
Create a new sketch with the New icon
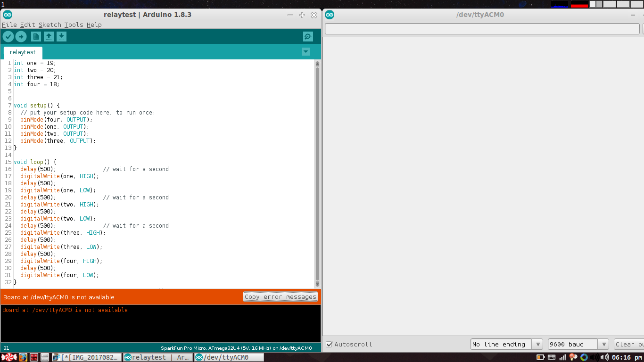click(x=36, y=36)
